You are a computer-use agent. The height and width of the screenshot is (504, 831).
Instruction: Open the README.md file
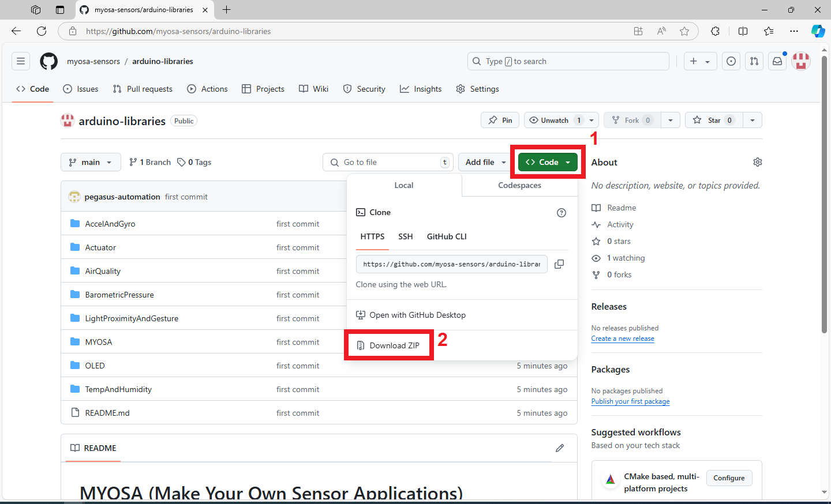click(107, 413)
